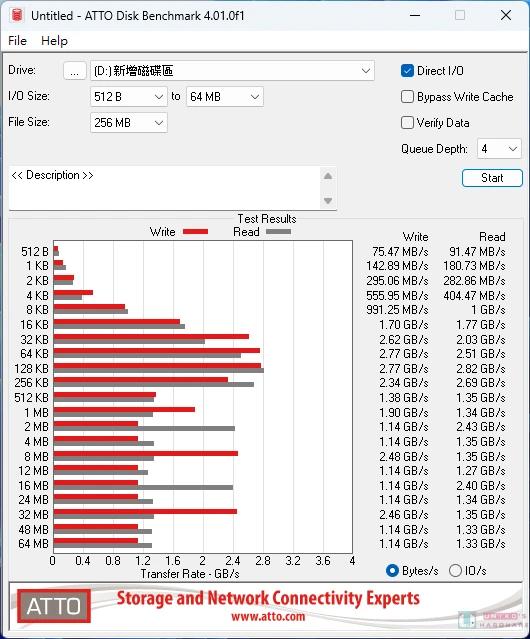Click the ATTO Disk Benchmark title bar icon

tap(17, 15)
